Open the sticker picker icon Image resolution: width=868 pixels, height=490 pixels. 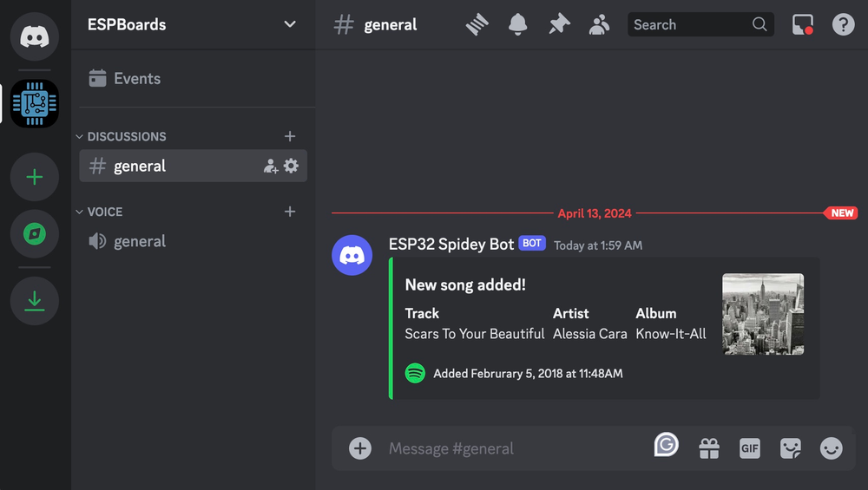[x=790, y=448]
